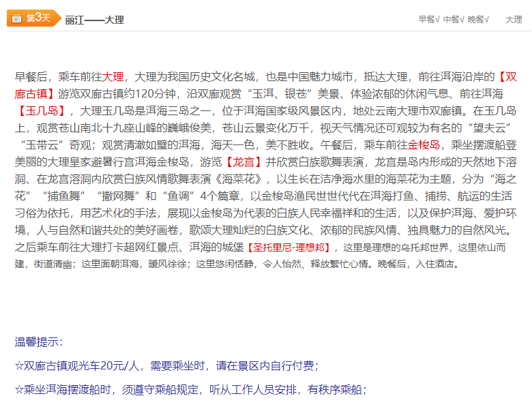This screenshot has height=409, width=532.
Task: Click the quoted text “望夫云”
Action: (489, 128)
